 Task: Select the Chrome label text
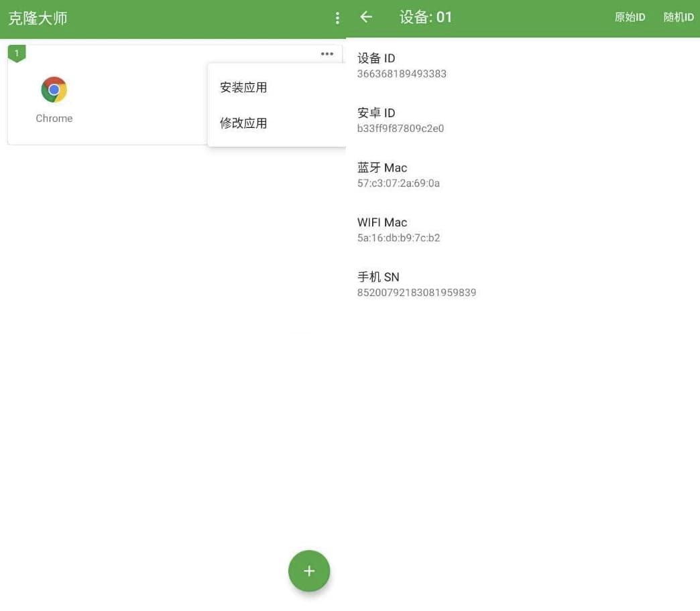point(54,118)
